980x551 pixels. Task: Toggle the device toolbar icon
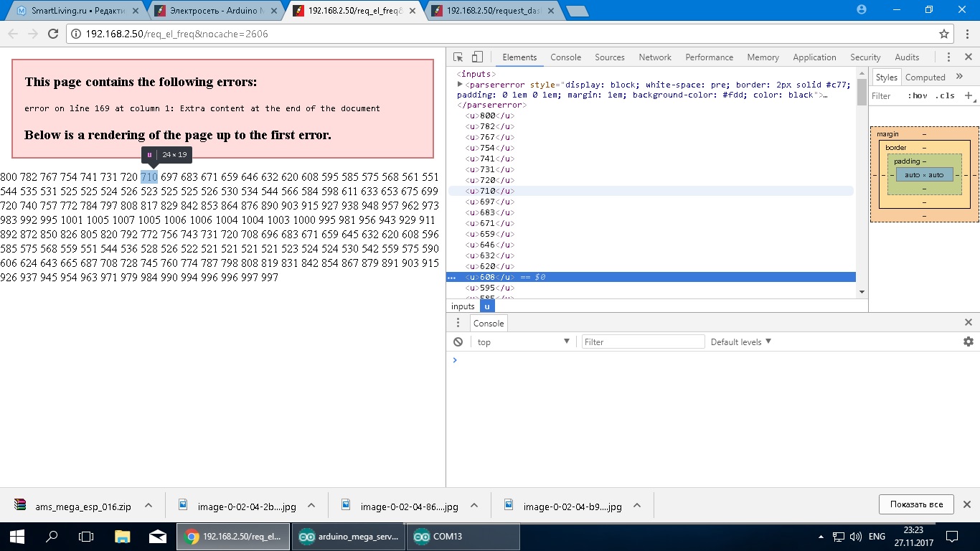tap(477, 57)
